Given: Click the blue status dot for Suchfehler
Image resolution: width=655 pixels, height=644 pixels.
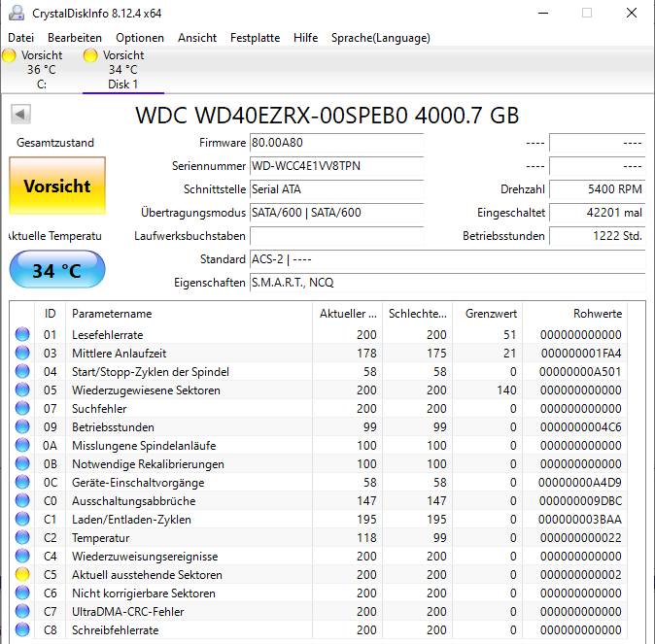Looking at the screenshot, I should [22, 408].
